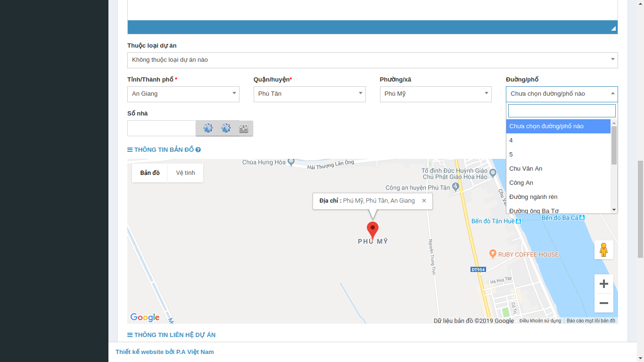Open the Thuộc loại dự án dropdown
The image size is (644, 362).
pos(372,60)
